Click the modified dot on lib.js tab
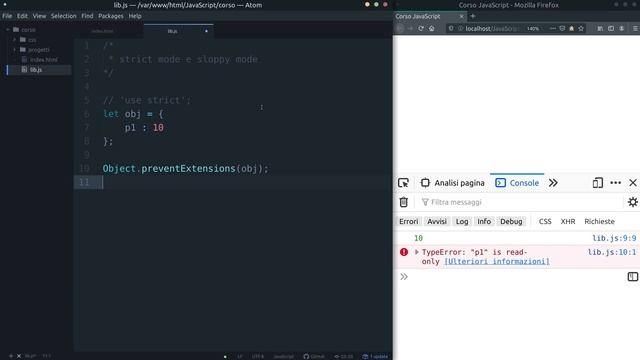Image resolution: width=640 pixels, height=360 pixels. coord(206,31)
